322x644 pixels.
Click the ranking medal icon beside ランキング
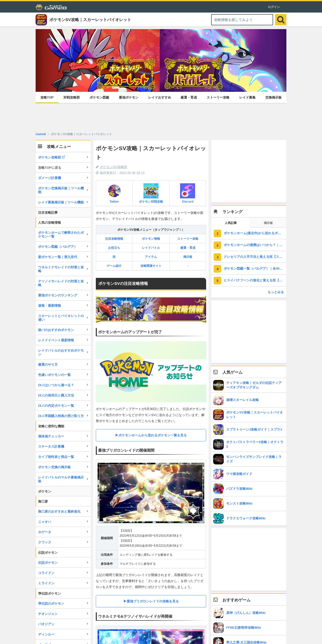(215, 212)
